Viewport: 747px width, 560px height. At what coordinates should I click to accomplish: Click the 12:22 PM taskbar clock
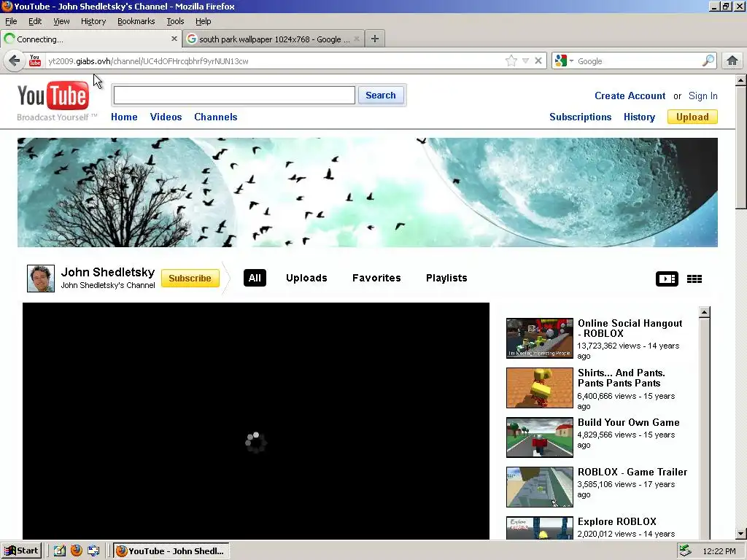(719, 551)
